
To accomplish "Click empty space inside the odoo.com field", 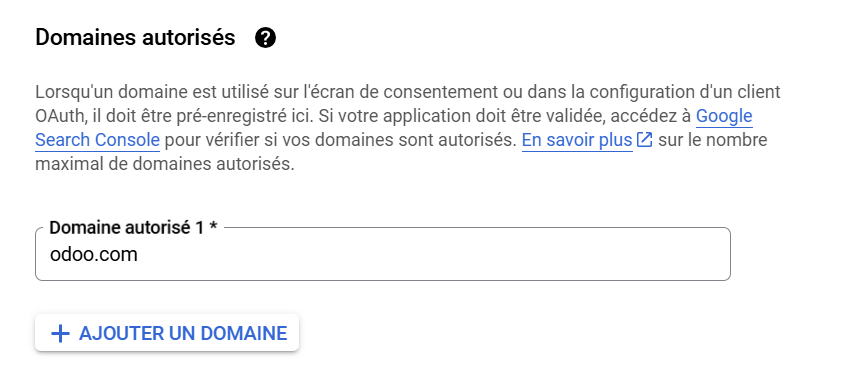I will [435, 254].
